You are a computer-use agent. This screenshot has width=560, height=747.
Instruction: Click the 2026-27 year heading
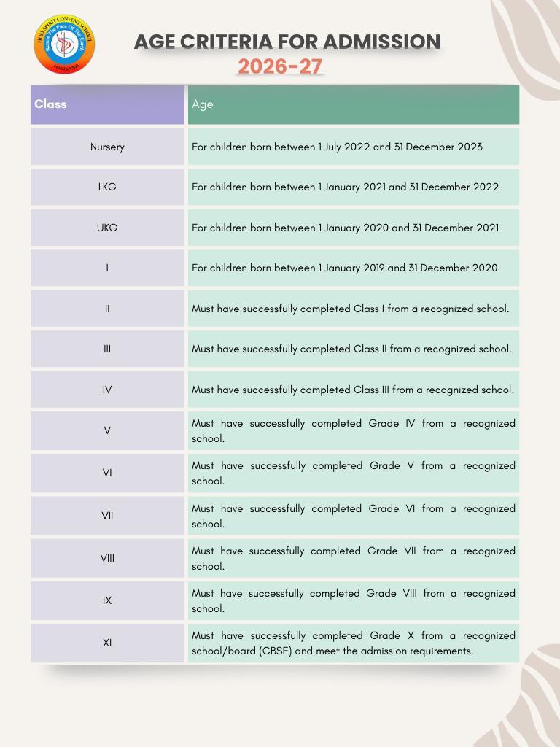click(280, 66)
